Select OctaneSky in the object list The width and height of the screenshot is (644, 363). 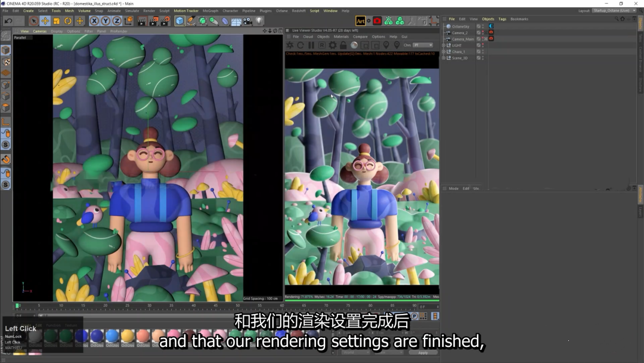pyautogui.click(x=460, y=26)
